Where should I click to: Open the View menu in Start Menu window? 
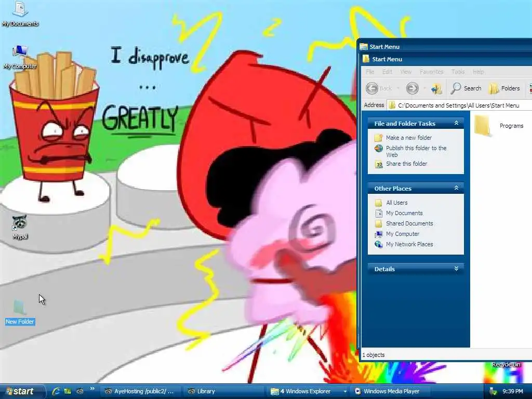406,72
